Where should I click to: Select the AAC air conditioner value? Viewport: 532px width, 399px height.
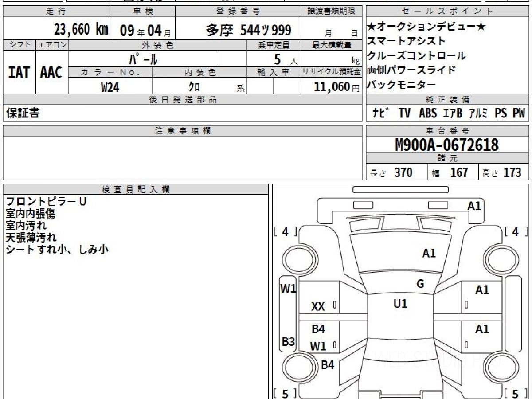(x=51, y=73)
